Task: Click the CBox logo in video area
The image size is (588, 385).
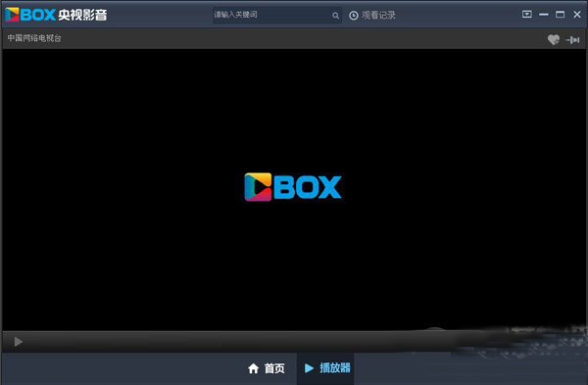Action: coord(293,187)
